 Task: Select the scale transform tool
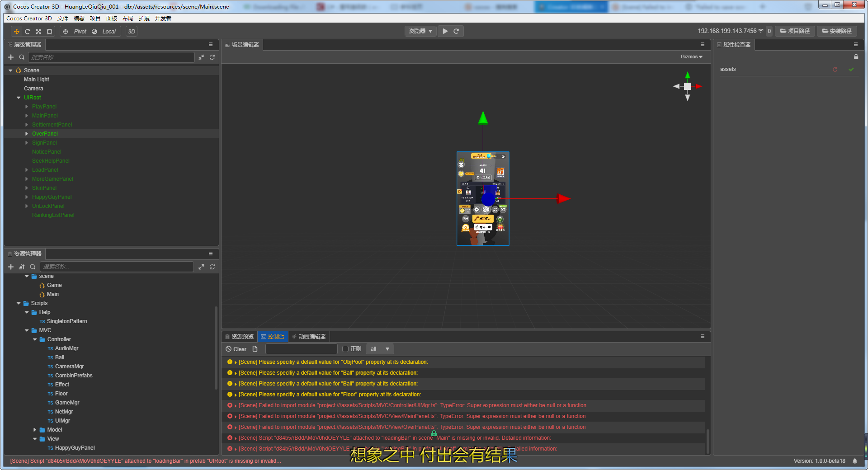(38, 32)
